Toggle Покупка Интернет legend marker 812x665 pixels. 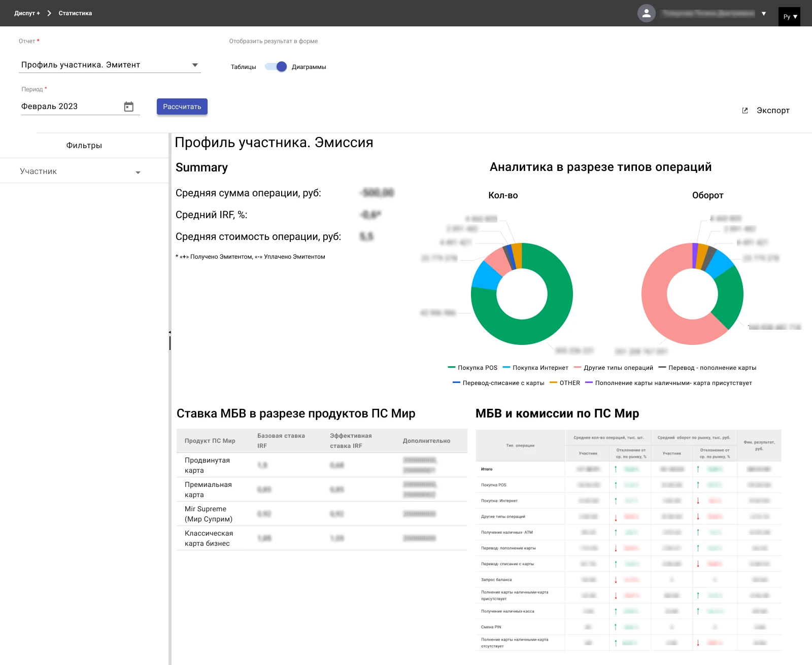point(506,367)
